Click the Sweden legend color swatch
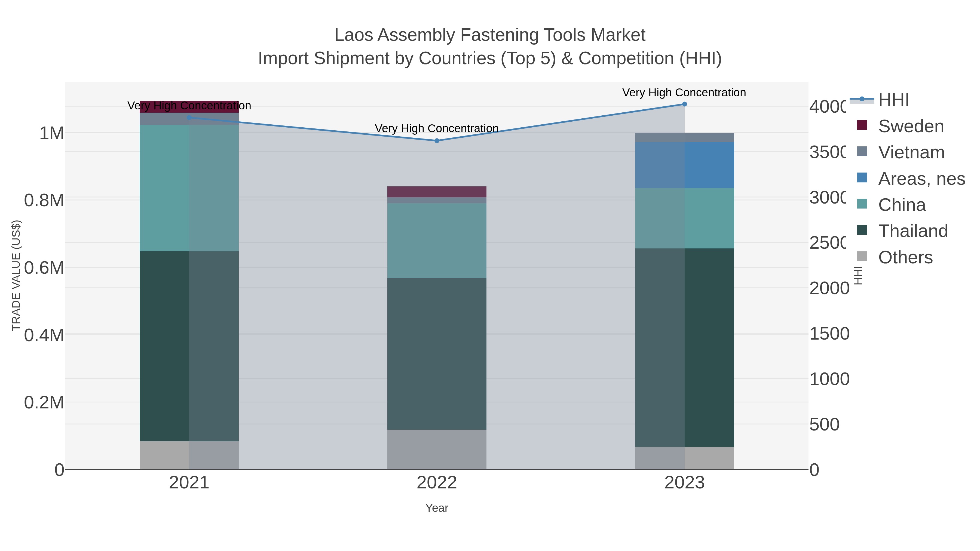 point(862,125)
